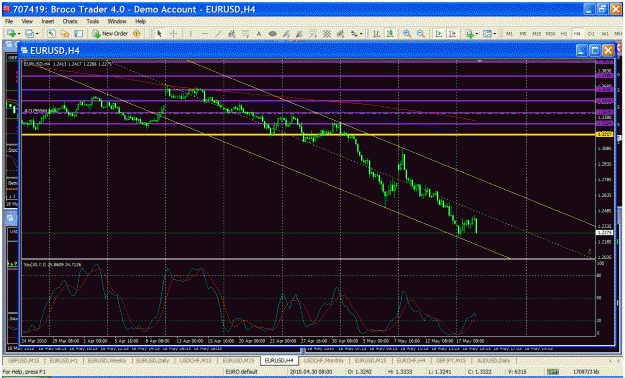Image resolution: width=625 pixels, height=378 pixels.
Task: Switch chart to Bar Chart icon
Action: 376,34
